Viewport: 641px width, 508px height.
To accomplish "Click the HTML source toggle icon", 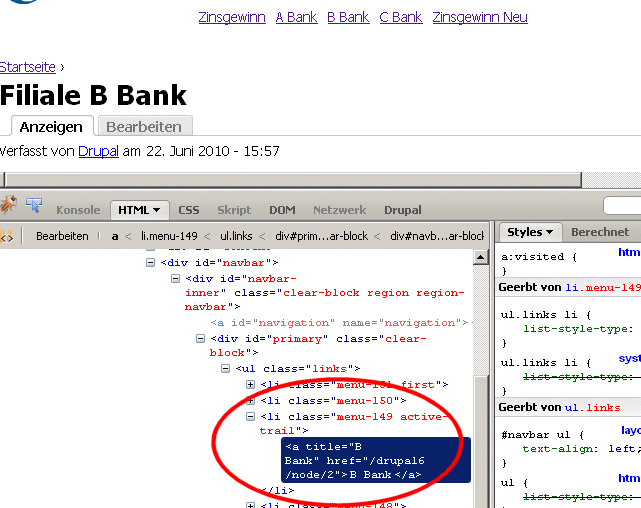I will pos(6,236).
